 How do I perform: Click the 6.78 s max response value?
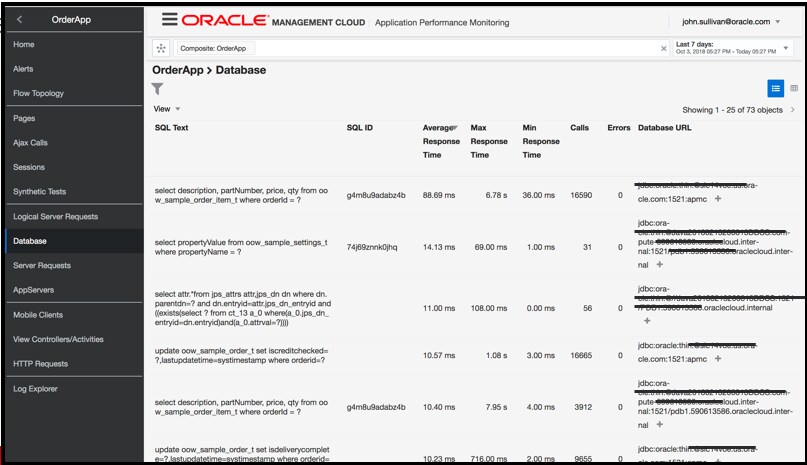(x=496, y=195)
